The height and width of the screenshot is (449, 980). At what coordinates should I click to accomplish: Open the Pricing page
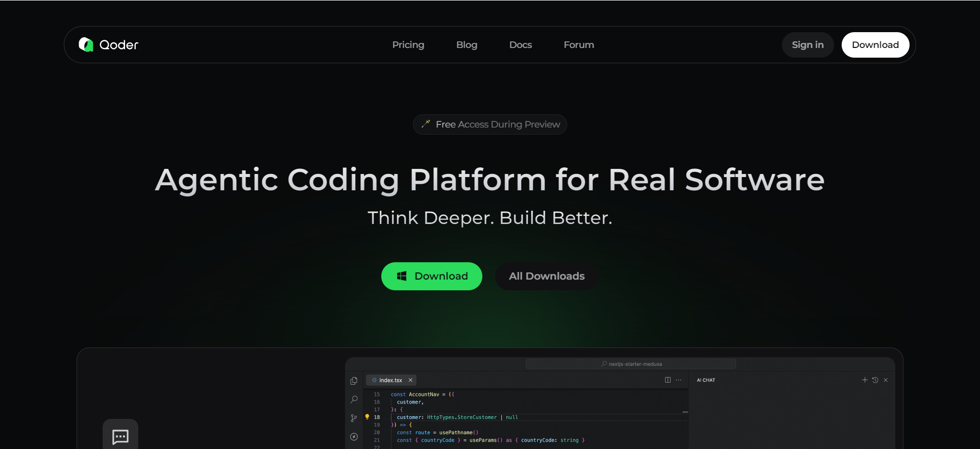pos(408,45)
